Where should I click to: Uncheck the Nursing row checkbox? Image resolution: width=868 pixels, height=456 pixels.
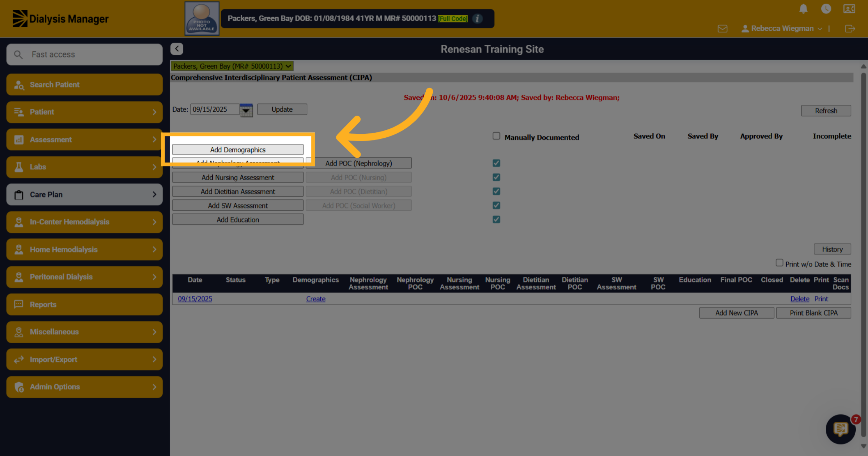[x=496, y=177]
